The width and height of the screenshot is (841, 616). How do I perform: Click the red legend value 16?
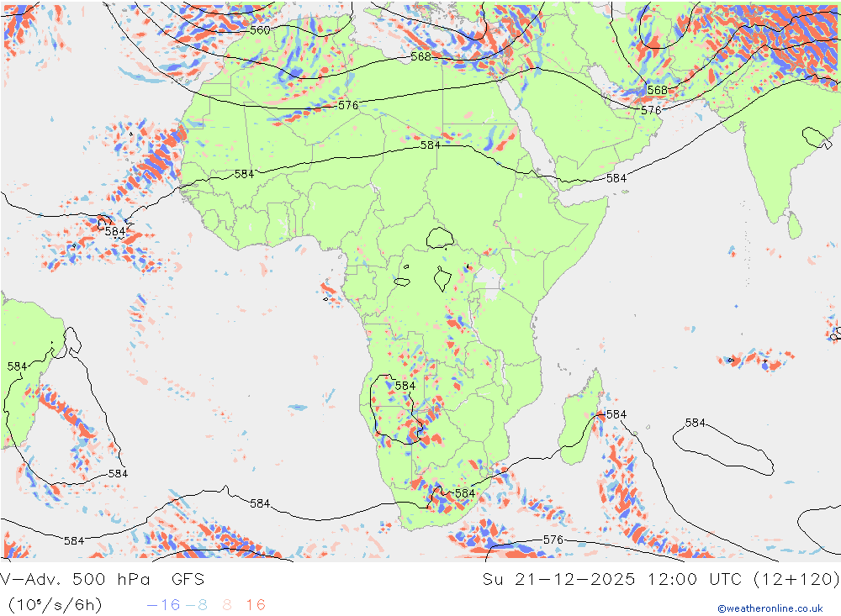pos(256,605)
